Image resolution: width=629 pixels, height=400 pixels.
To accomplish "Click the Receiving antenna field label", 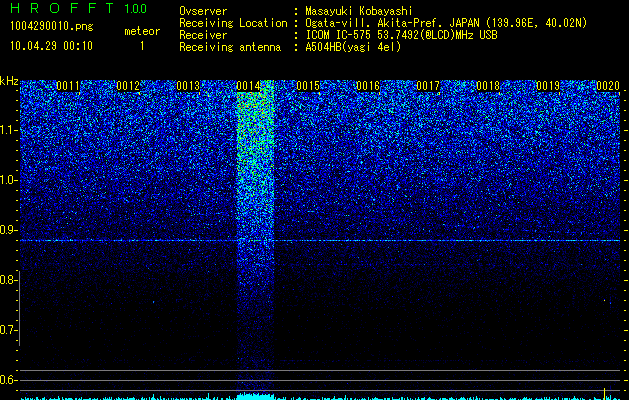I will (230, 47).
